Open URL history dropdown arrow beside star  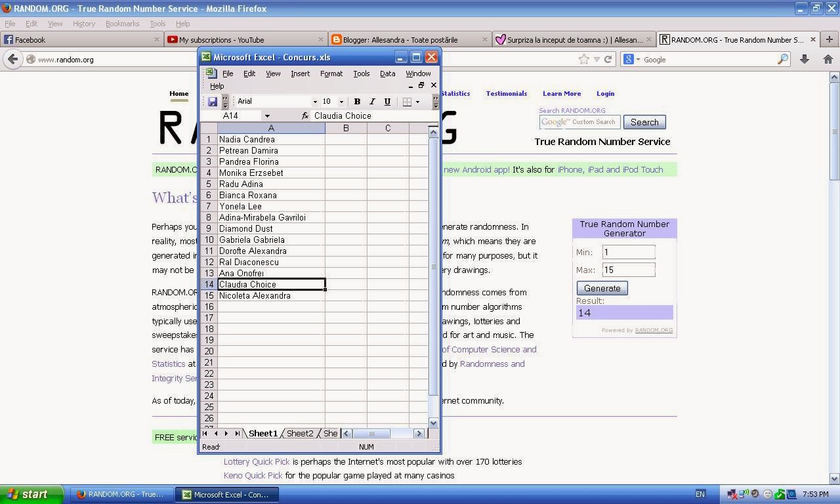tap(597, 59)
